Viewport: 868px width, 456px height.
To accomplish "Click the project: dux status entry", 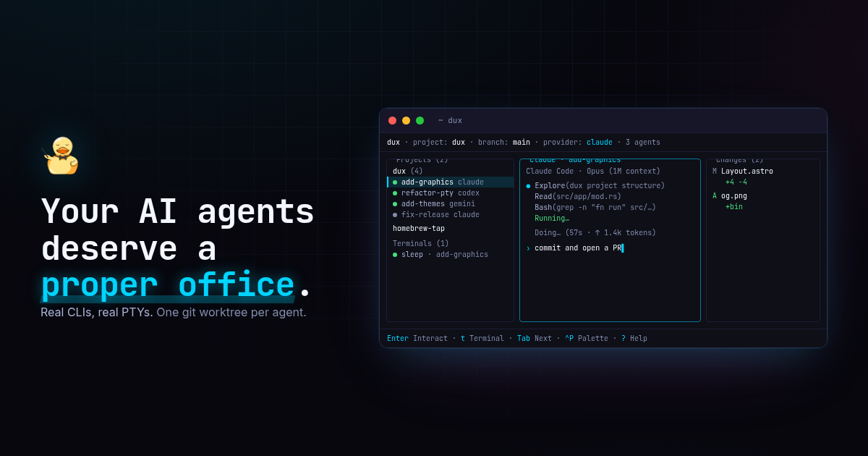I will tap(439, 143).
